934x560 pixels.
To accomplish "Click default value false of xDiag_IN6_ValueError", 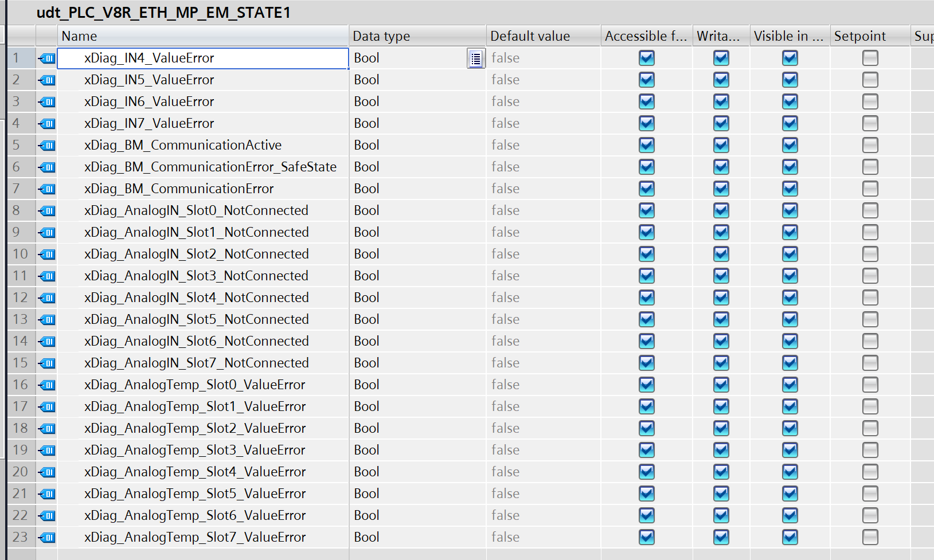I will tap(505, 102).
